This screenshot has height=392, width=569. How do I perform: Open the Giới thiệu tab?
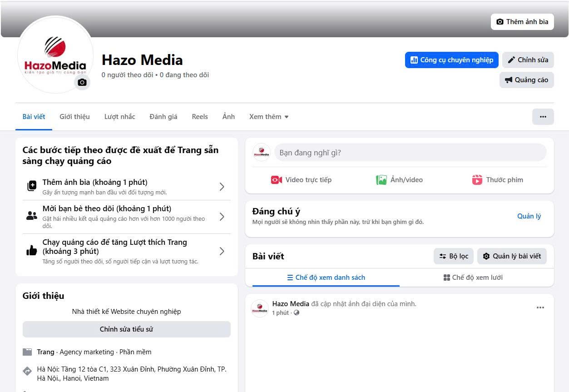point(74,117)
